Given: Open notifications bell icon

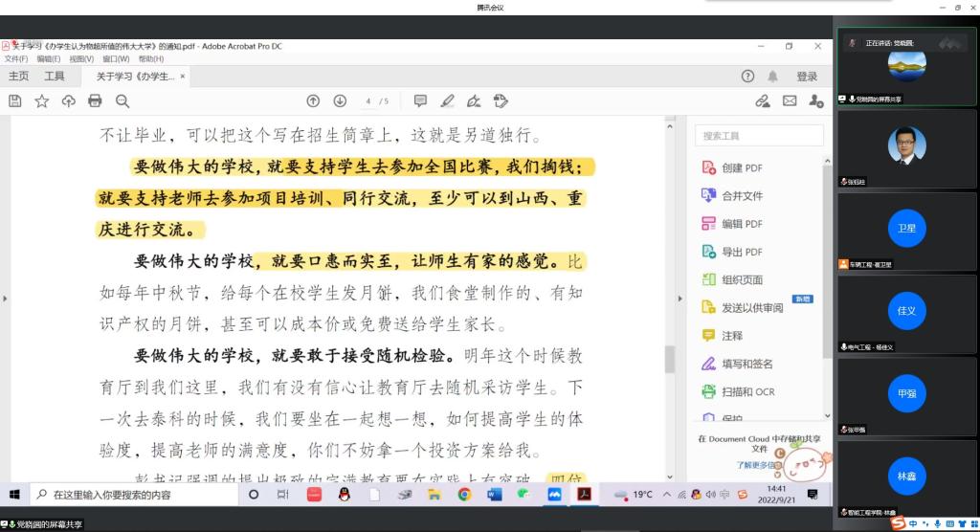Looking at the screenshot, I should tap(772, 77).
